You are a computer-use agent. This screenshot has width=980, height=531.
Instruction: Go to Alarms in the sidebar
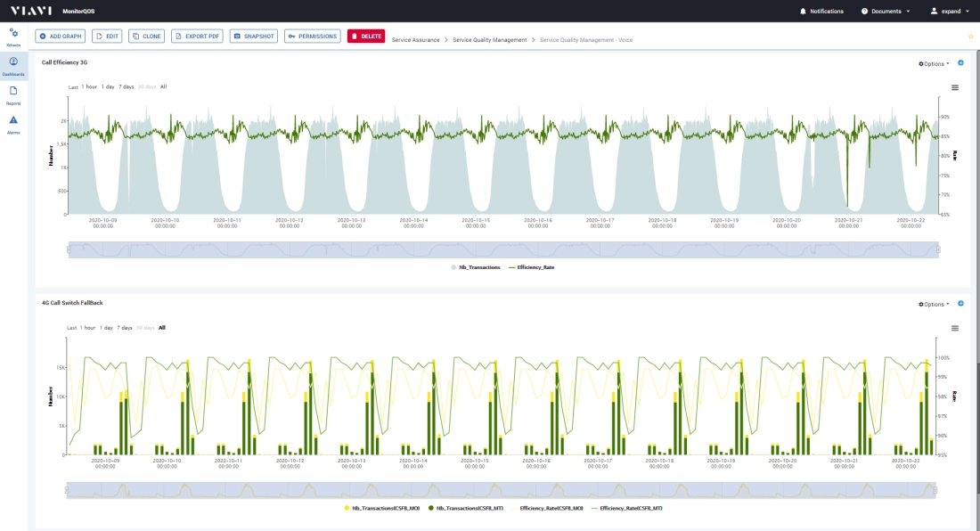point(13,123)
